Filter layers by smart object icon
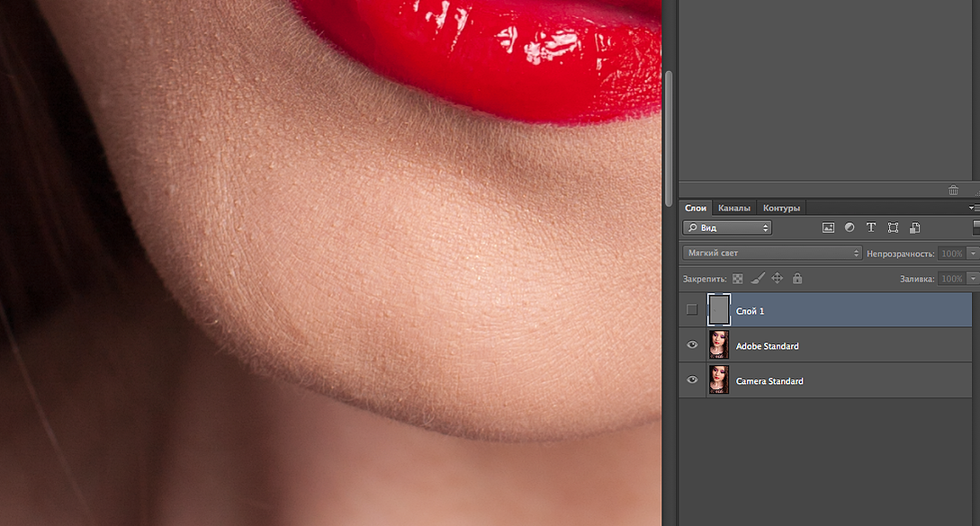 click(x=915, y=228)
